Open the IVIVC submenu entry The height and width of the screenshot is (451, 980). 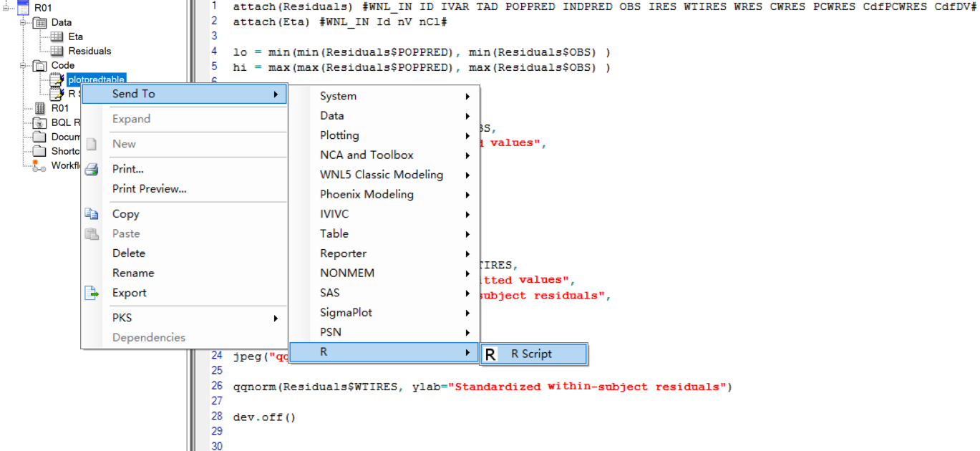coord(384,214)
